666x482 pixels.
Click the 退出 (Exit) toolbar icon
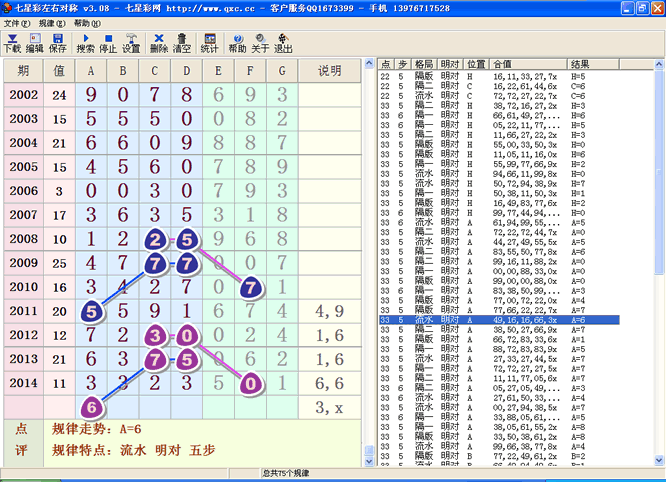(283, 43)
